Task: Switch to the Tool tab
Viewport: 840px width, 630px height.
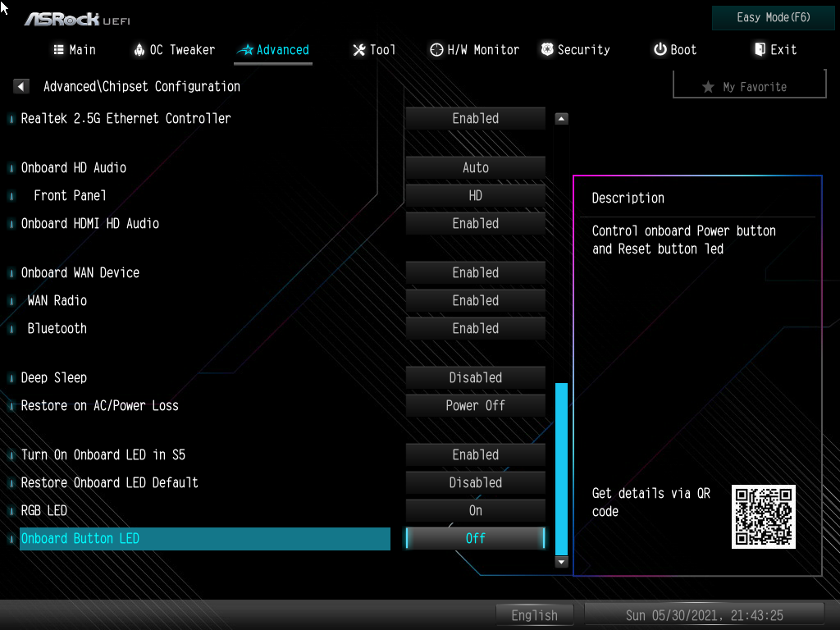Action: point(374,50)
